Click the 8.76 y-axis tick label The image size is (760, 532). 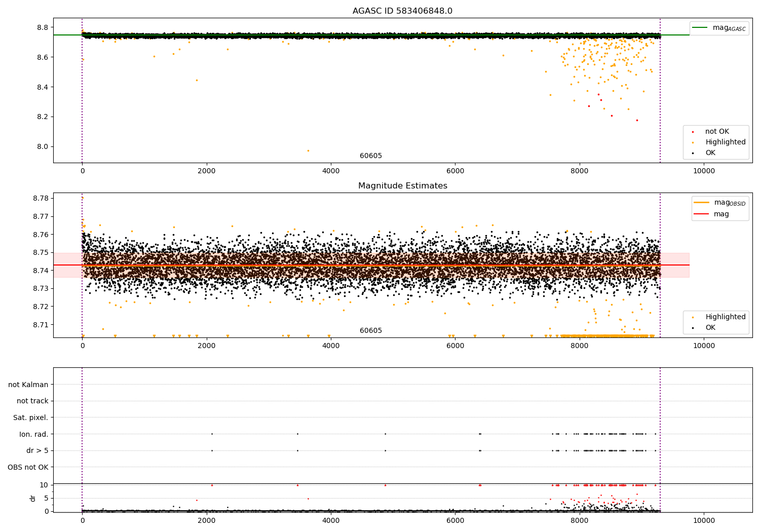41,235
